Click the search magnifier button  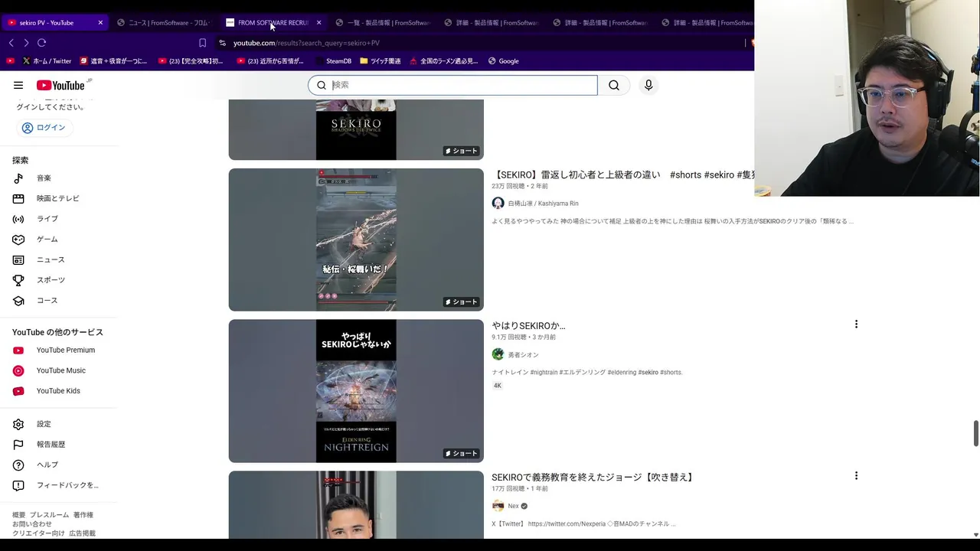614,85
